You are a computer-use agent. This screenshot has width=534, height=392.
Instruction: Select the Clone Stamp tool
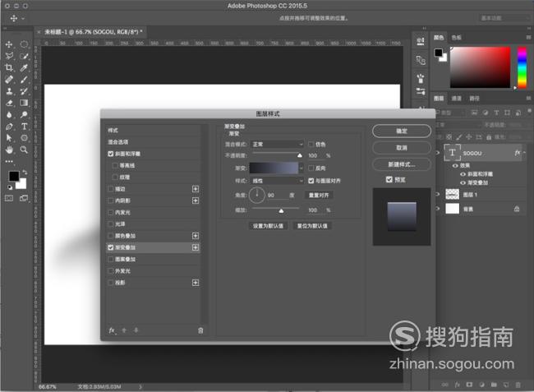pyautogui.click(x=9, y=91)
